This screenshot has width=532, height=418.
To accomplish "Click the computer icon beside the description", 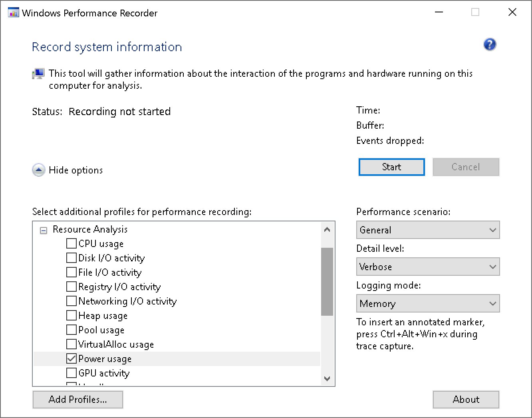I will pyautogui.click(x=38, y=74).
